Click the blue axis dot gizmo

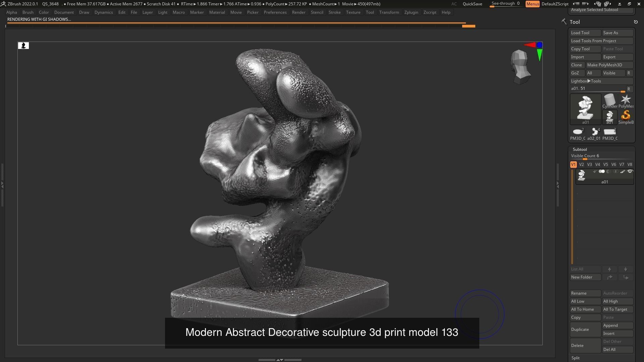click(x=539, y=45)
